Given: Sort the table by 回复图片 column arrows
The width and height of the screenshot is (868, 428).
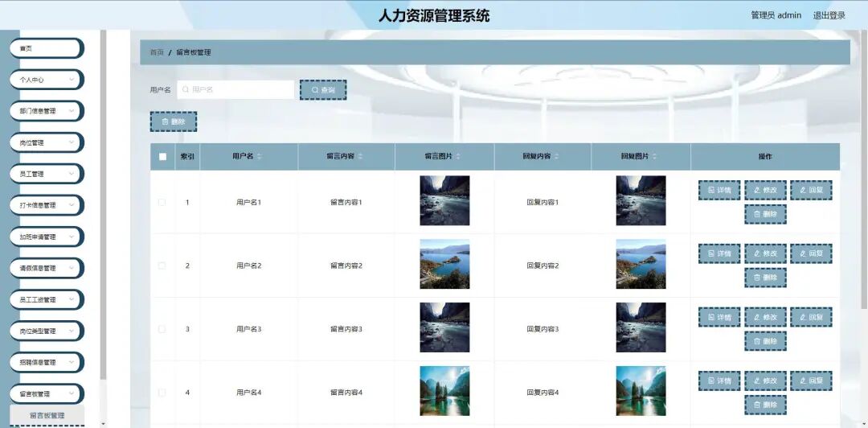Looking at the screenshot, I should click(x=655, y=157).
